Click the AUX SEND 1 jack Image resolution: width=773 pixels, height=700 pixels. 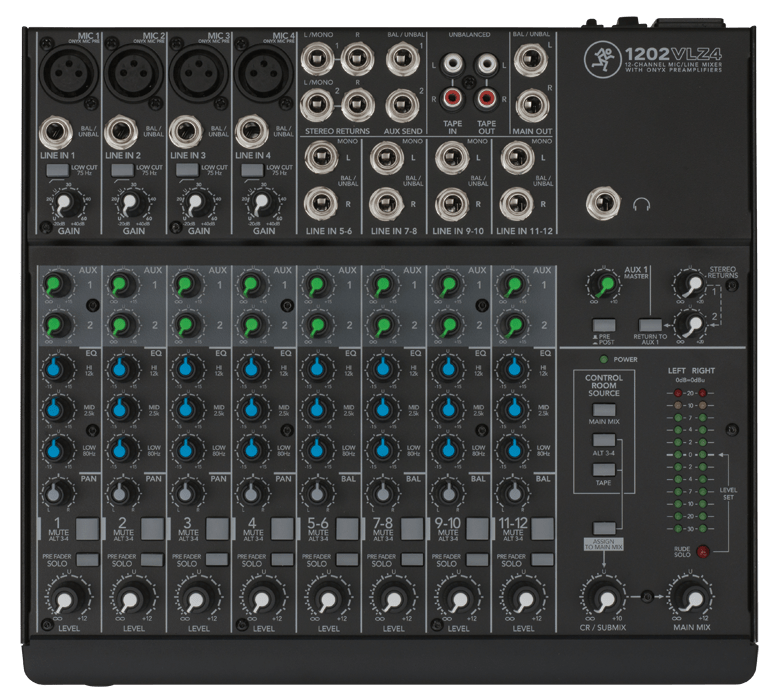tap(403, 59)
